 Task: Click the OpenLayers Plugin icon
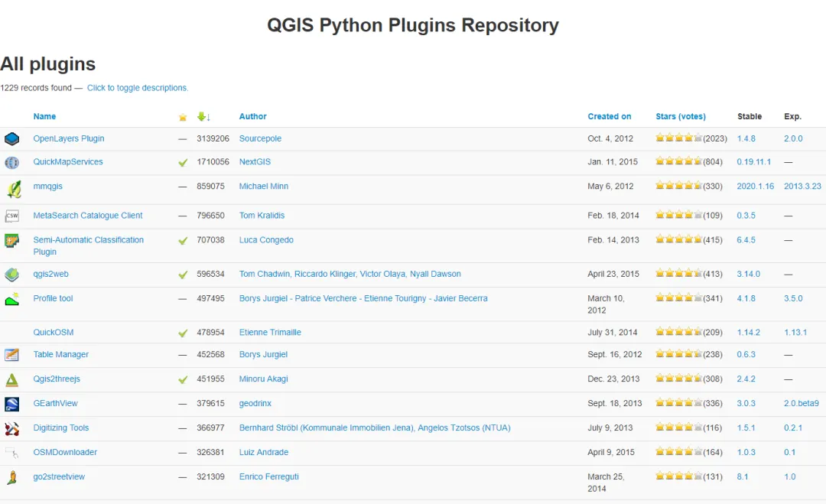click(11, 139)
